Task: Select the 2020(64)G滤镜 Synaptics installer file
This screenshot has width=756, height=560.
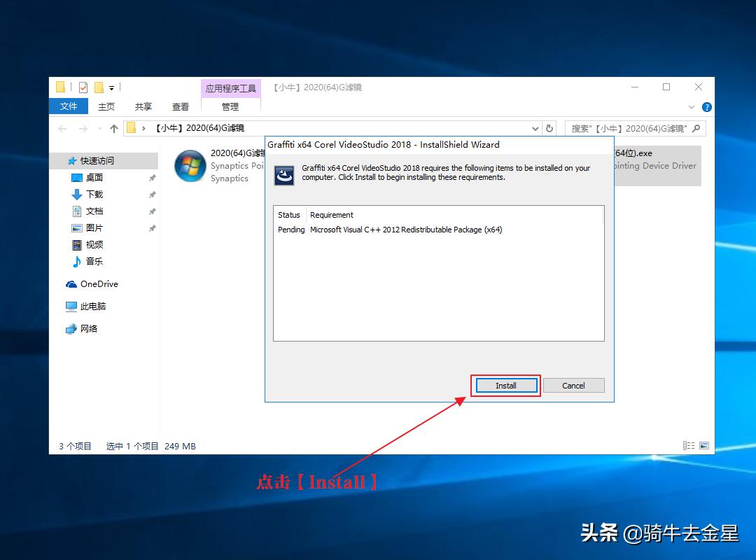Action: 219,165
